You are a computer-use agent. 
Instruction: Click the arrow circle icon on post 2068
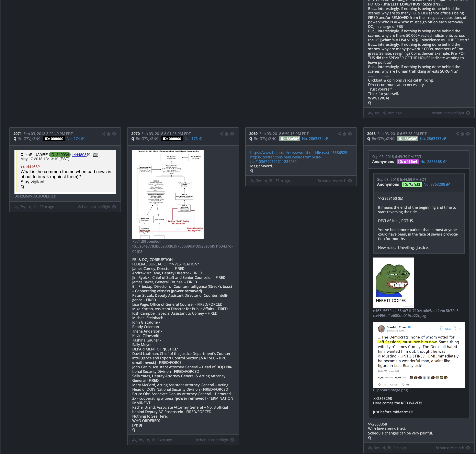click(x=468, y=134)
